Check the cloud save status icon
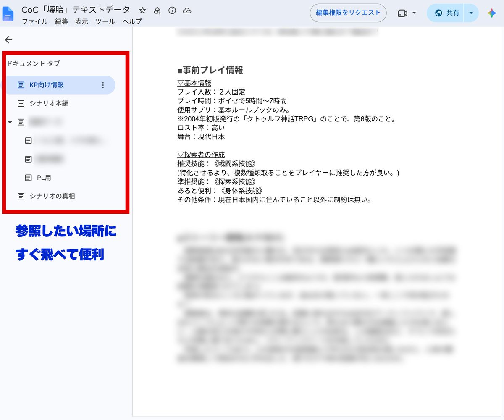This screenshot has width=504, height=420. click(x=187, y=10)
